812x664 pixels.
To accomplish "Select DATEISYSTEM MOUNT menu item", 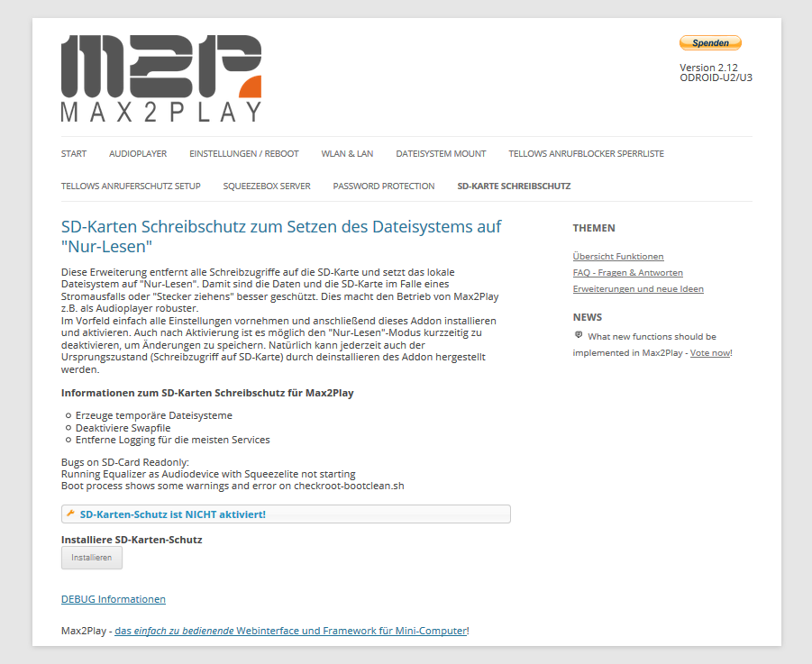I will (441, 154).
